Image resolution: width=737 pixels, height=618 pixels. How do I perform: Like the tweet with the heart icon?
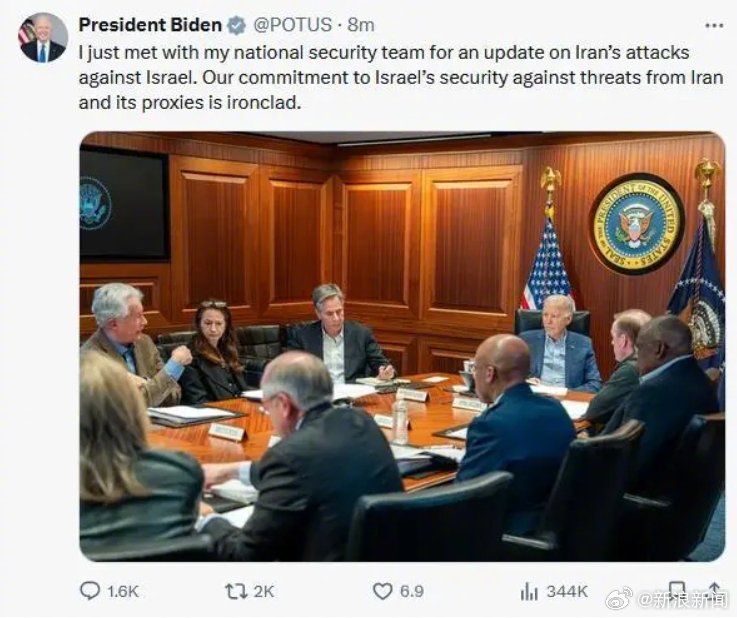click(x=382, y=591)
